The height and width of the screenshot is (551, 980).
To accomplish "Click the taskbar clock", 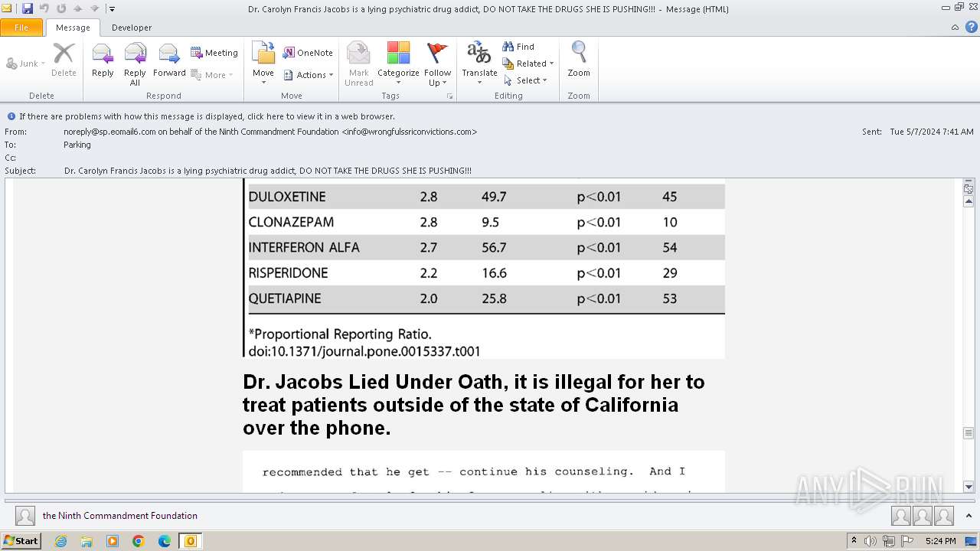I will pyautogui.click(x=940, y=541).
